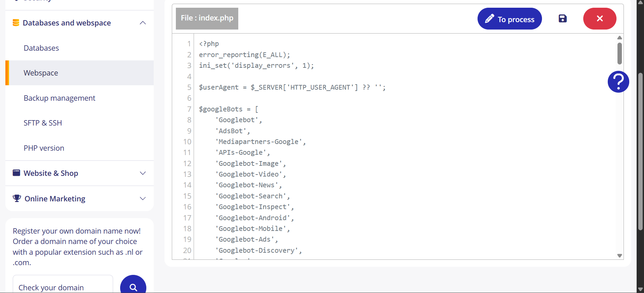
Task: Expand the Website & Shop section
Action: [x=143, y=173]
